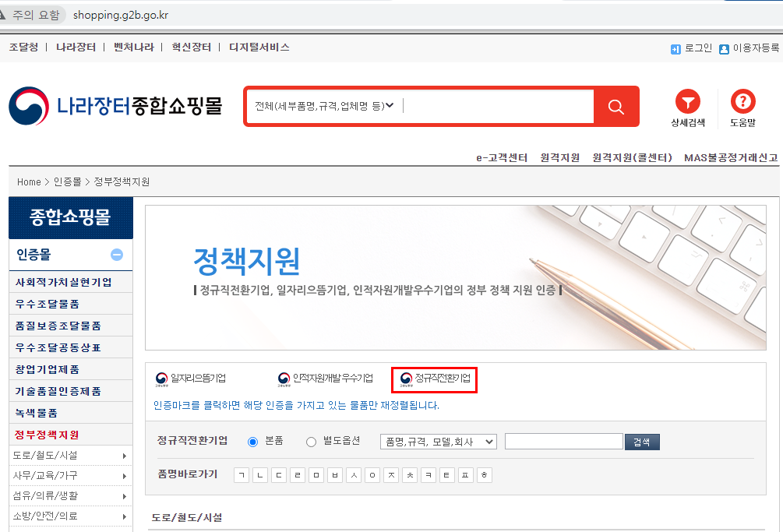Jump to product names starting with ㅅ

pyautogui.click(x=354, y=475)
